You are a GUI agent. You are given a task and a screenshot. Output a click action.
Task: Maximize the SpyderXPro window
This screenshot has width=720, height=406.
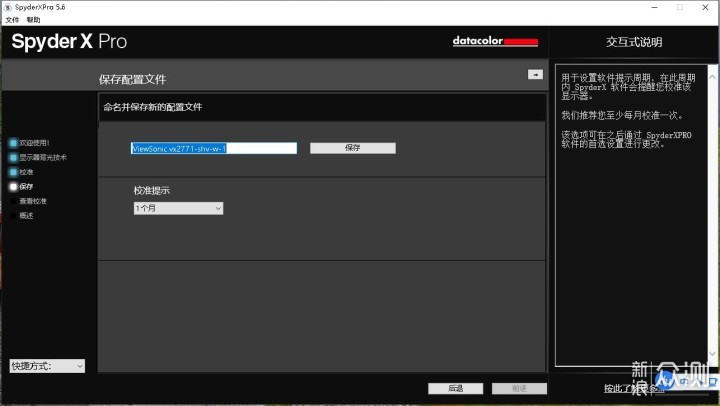coord(680,7)
